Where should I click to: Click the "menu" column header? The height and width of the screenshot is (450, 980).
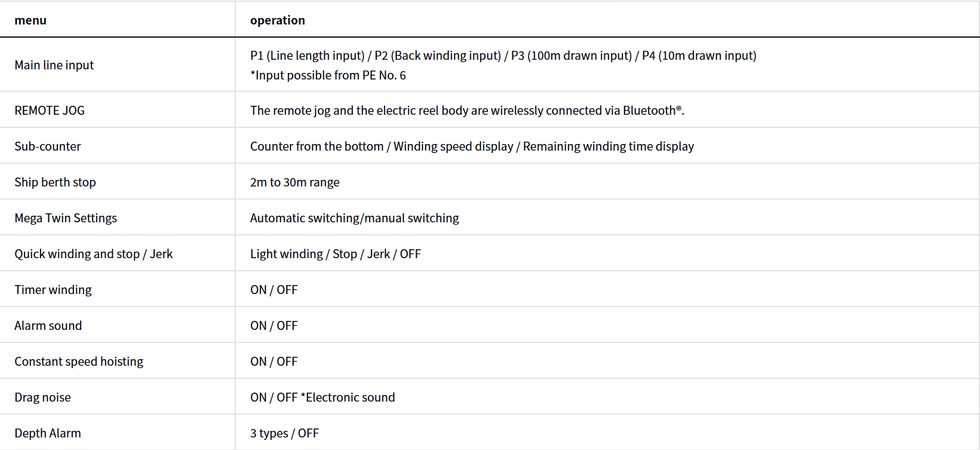click(30, 20)
